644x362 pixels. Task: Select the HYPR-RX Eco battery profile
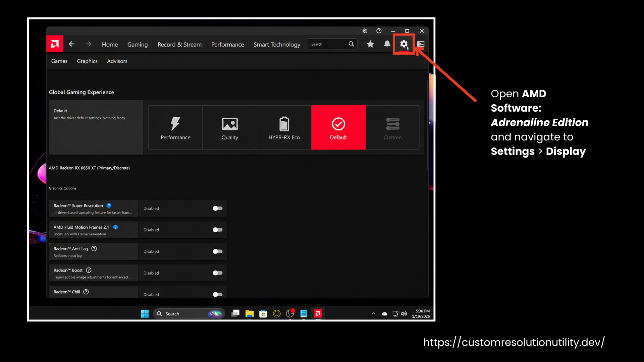(284, 127)
